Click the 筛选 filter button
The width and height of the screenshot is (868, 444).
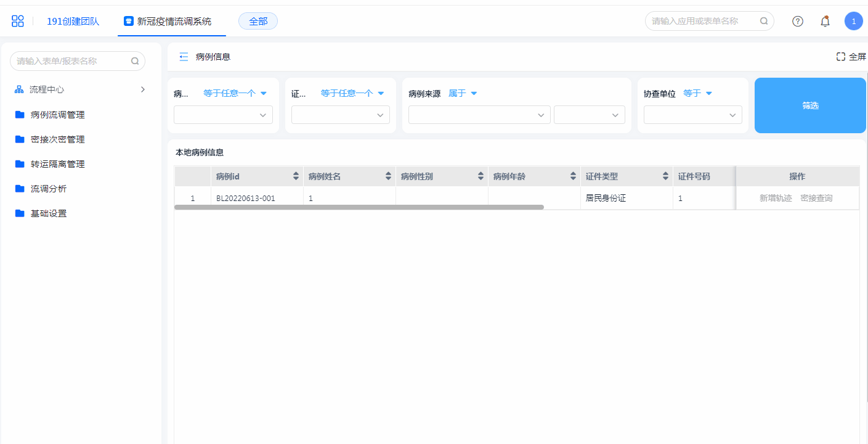(810, 105)
